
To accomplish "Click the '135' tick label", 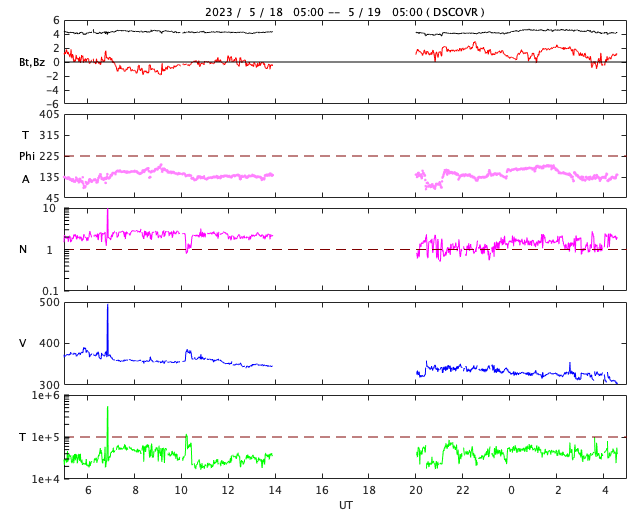I will tap(49, 178).
